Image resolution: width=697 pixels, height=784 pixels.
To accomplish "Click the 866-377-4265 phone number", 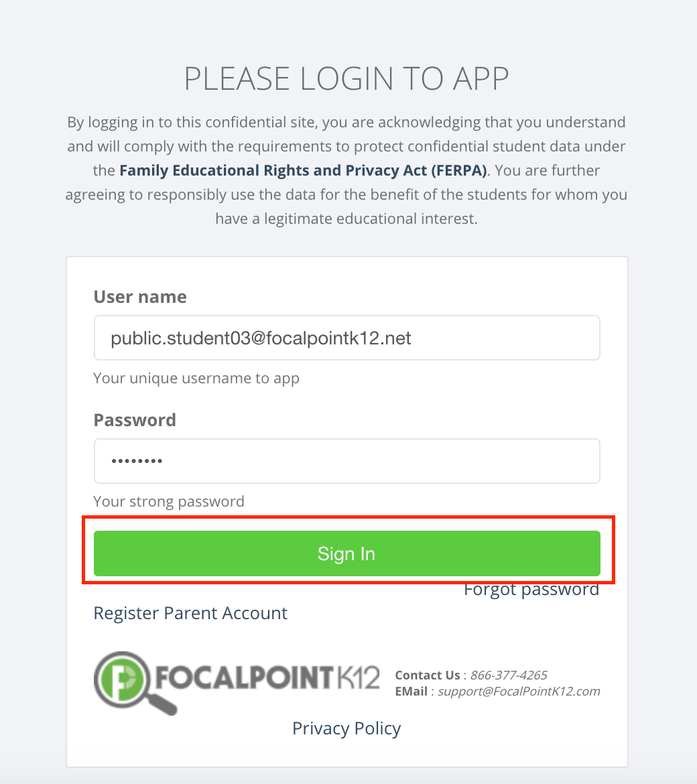I will pyautogui.click(x=509, y=675).
